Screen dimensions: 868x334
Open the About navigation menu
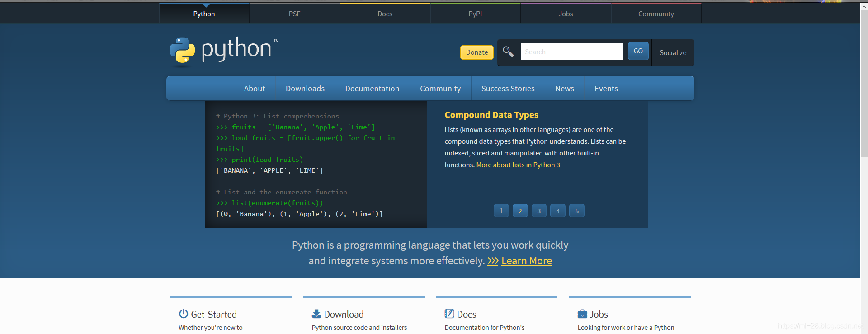click(255, 89)
